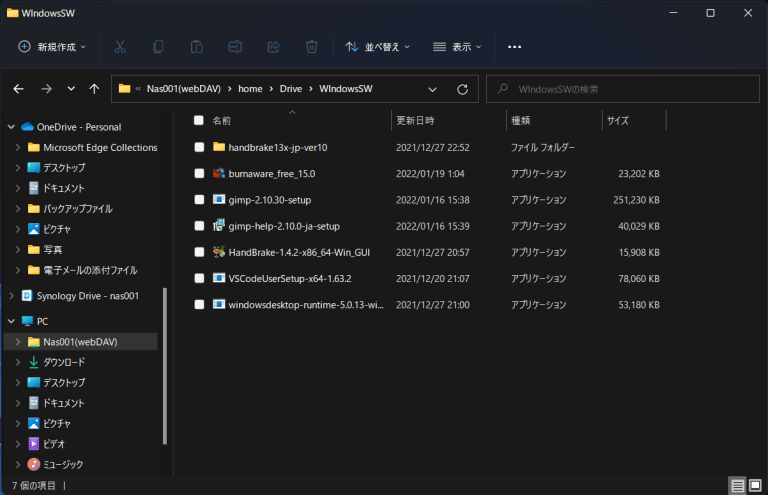Toggle the select-all checkbox in header

click(198, 120)
